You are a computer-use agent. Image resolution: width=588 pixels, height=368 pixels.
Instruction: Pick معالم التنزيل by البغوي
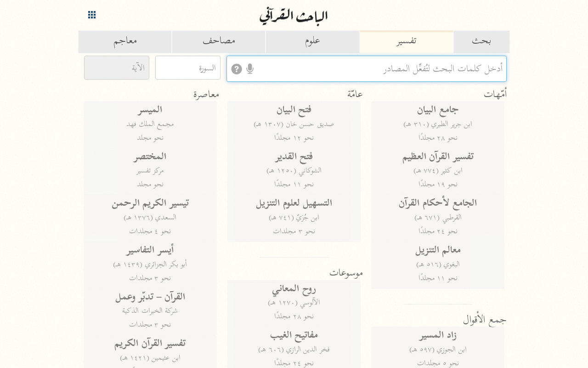[438, 264]
